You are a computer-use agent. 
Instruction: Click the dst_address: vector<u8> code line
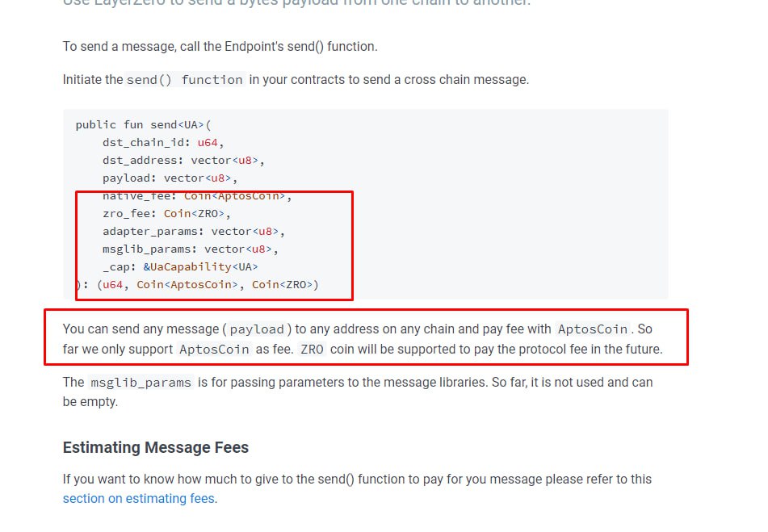183,160
